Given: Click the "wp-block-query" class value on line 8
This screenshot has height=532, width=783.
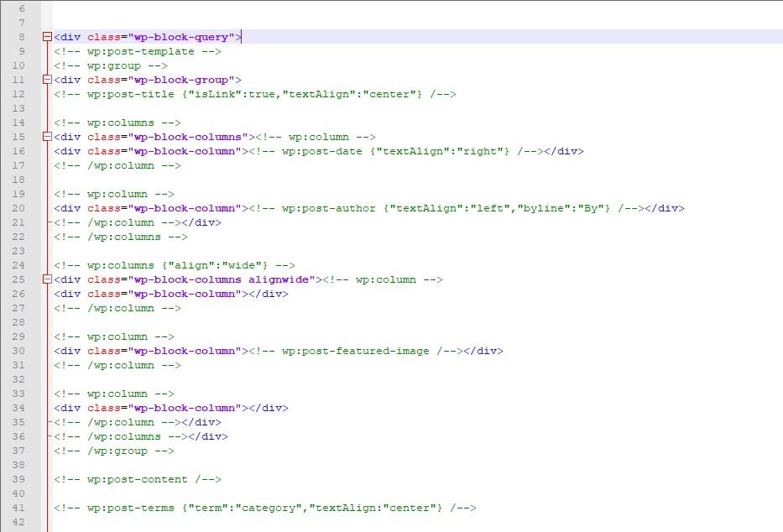Looking at the screenshot, I should 181,37.
